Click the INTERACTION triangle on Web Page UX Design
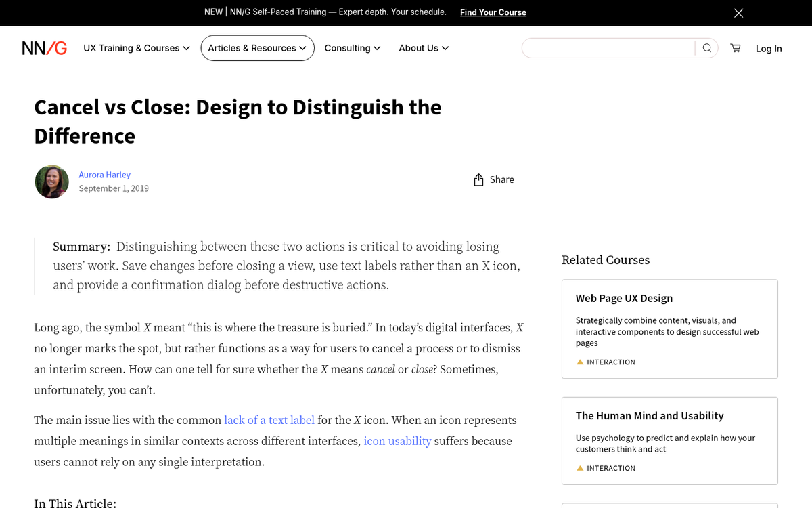Screen dimensions: 812x508 [580, 362]
